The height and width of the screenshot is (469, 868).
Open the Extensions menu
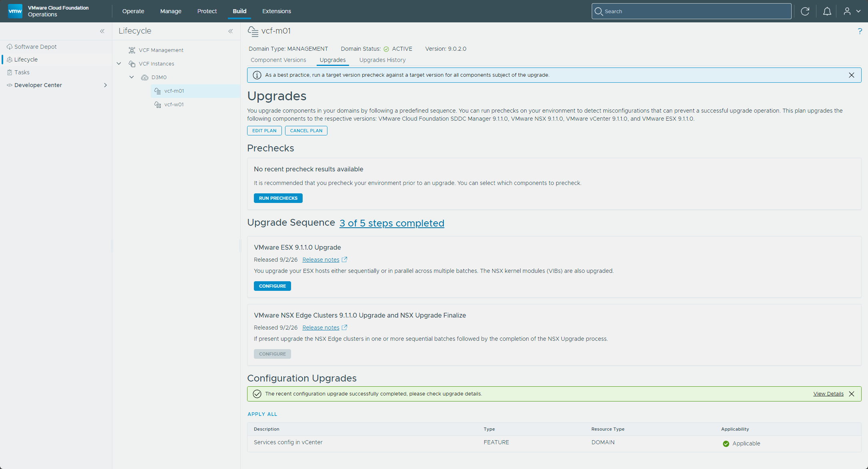tap(277, 11)
